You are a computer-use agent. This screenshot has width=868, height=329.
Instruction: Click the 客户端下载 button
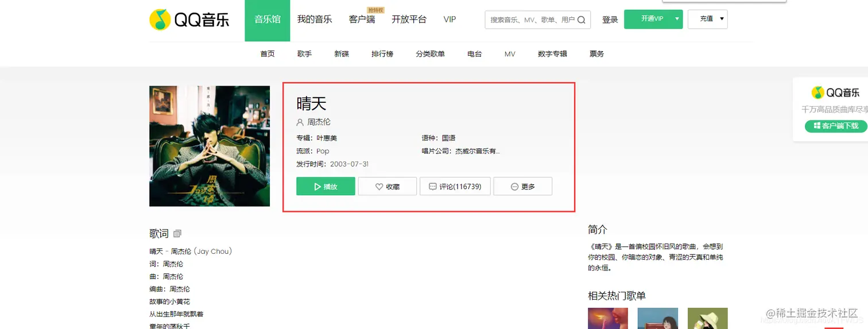click(x=836, y=126)
